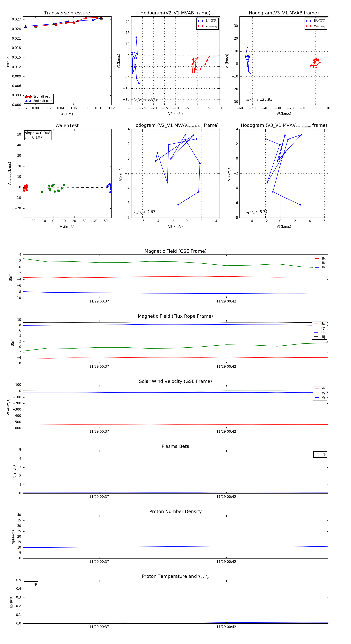Click the "Vz" legend entry
The image size is (351, 644).
[x=320, y=398]
